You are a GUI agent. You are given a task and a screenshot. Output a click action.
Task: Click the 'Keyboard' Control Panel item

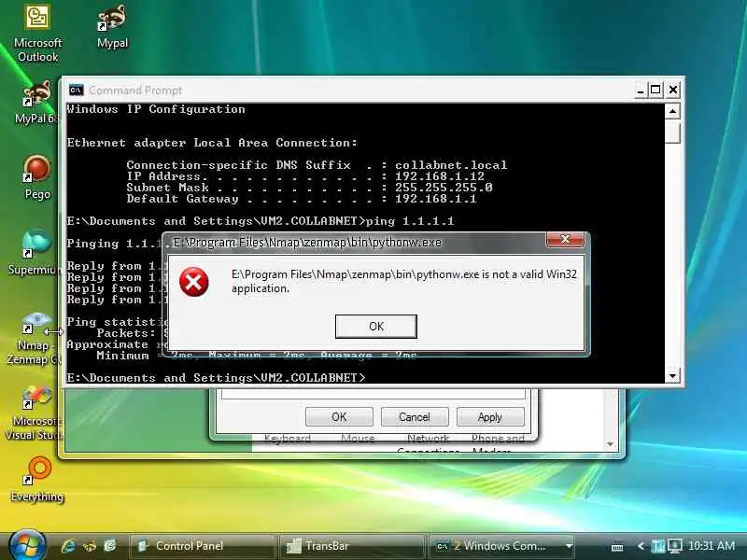[x=288, y=439]
